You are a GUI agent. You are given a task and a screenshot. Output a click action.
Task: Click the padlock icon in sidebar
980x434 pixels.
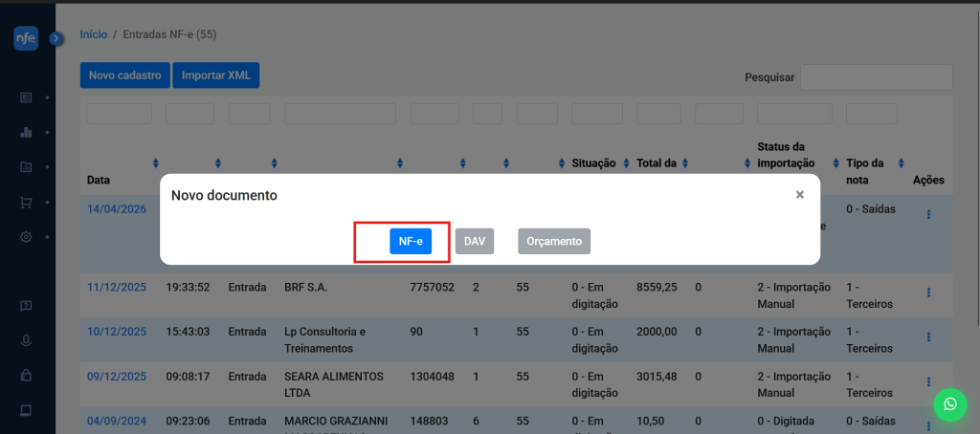(x=26, y=376)
